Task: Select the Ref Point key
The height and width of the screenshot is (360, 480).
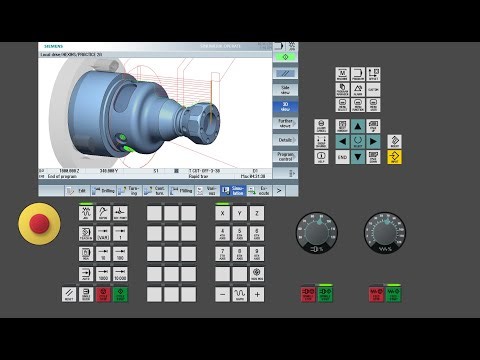Action: click(120, 213)
